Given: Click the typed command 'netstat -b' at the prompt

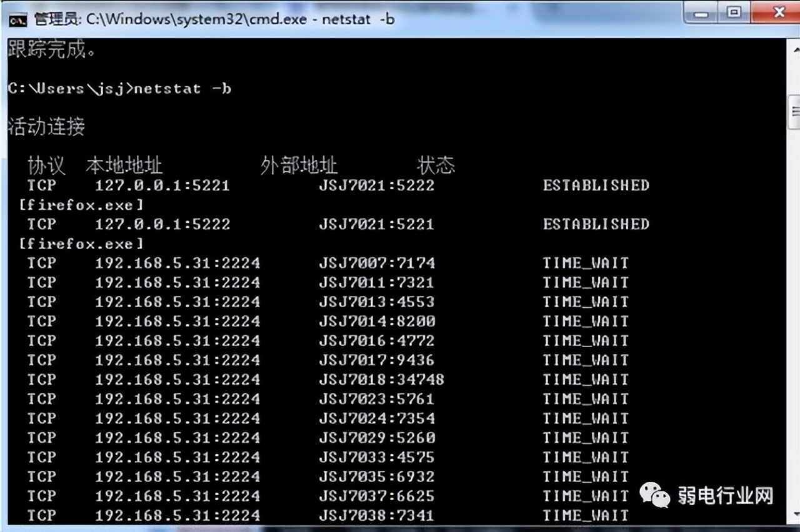Looking at the screenshot, I should [x=182, y=89].
